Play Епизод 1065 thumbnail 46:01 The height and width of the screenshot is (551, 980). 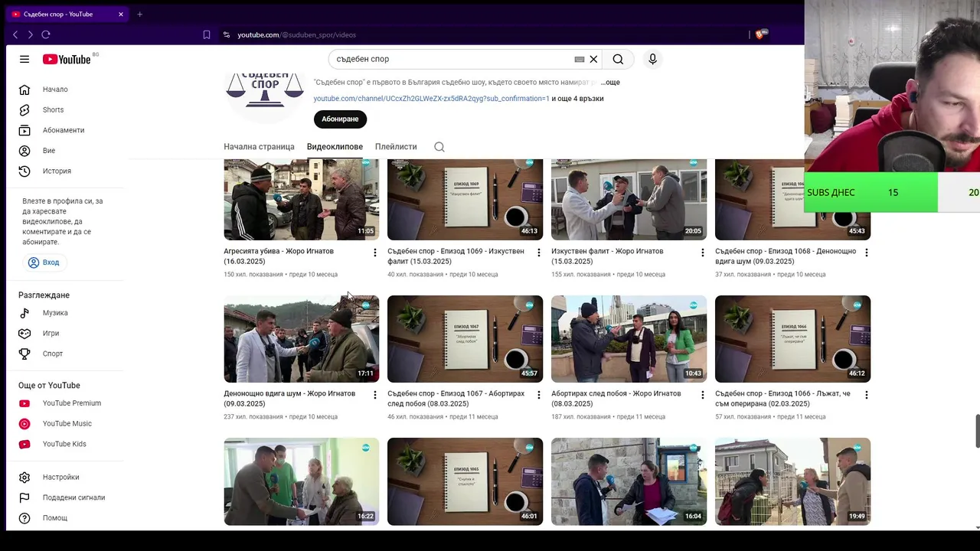coord(465,481)
